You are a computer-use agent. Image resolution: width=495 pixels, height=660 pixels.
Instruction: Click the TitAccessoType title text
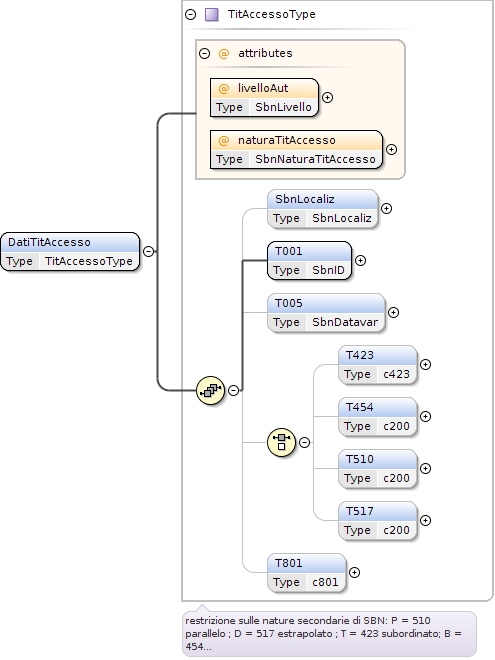click(x=271, y=14)
